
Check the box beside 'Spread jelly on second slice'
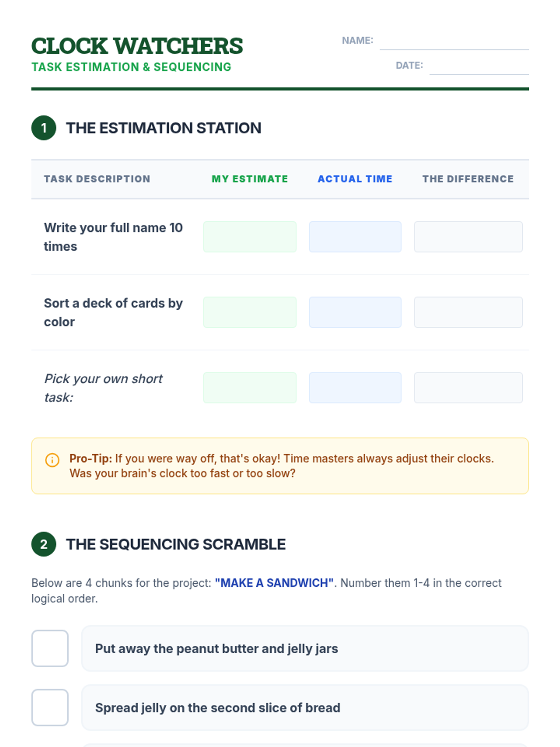click(x=50, y=707)
